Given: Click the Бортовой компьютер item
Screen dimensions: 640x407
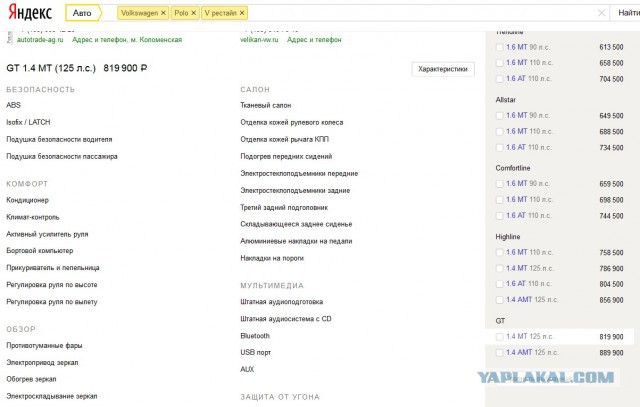Looking at the screenshot, I should coord(40,251).
